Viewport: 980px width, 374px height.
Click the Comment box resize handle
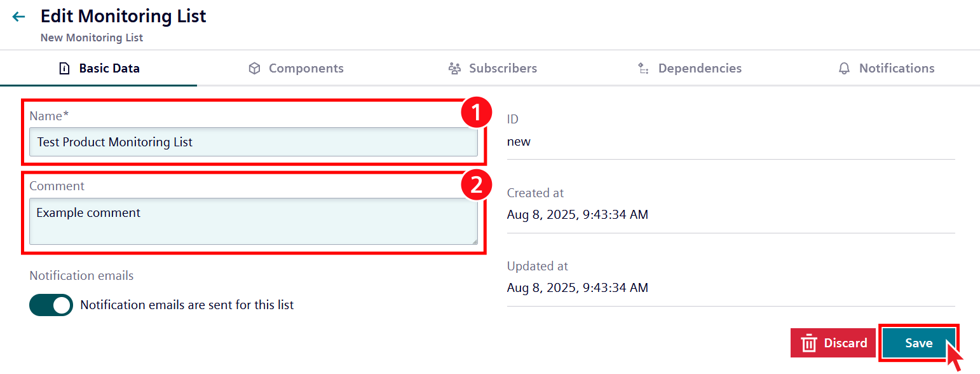point(474,241)
